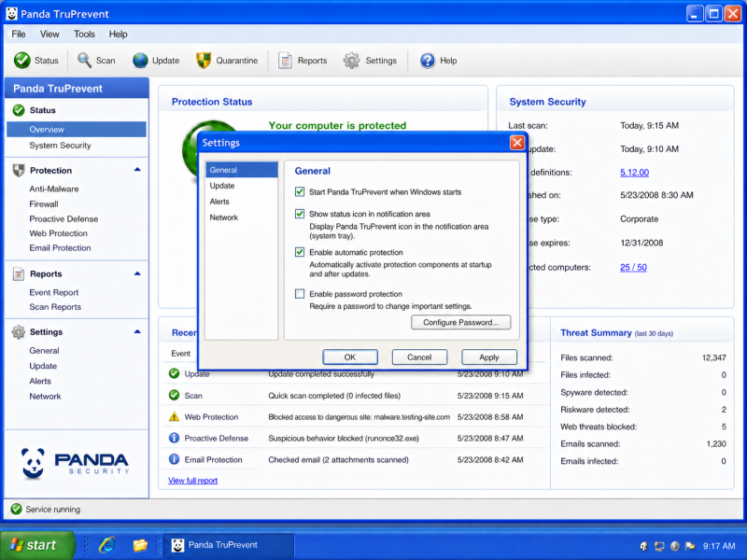Click the taskbar clock showing 9:17 AM
Screen dimensions: 747x560
click(x=719, y=546)
